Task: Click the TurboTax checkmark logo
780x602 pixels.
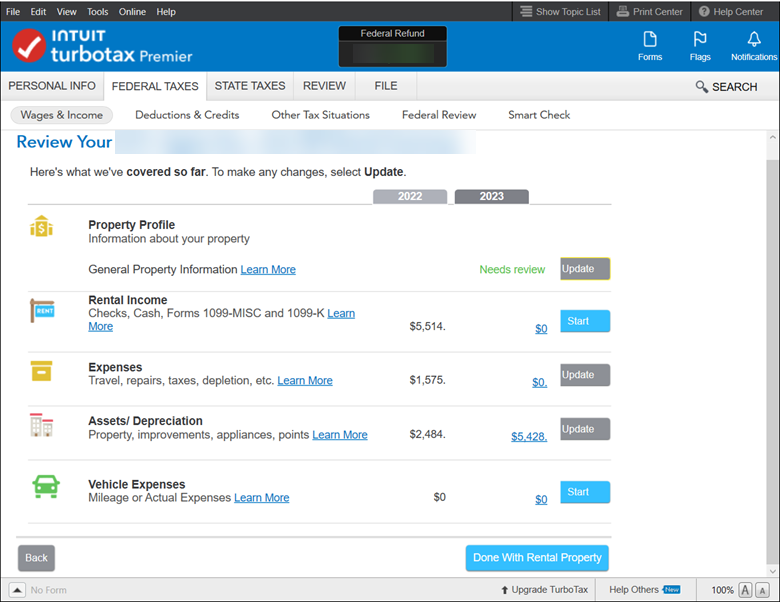Action: tap(29, 46)
